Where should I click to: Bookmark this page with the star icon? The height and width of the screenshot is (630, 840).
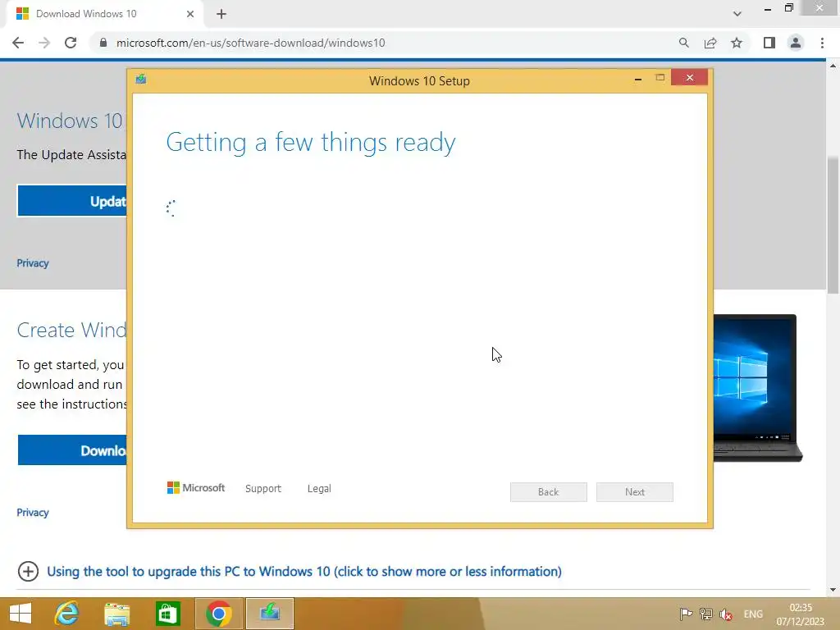tap(737, 43)
